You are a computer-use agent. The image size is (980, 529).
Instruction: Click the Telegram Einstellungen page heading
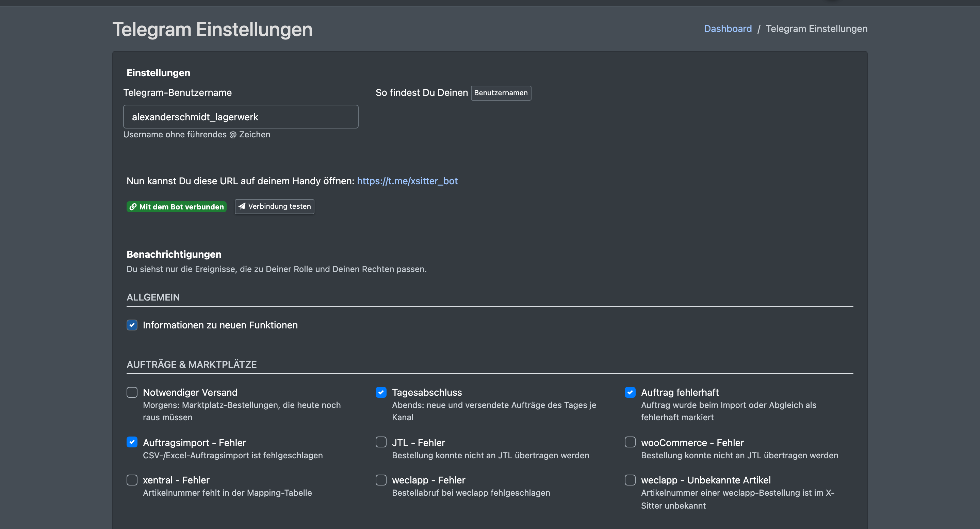click(x=212, y=29)
